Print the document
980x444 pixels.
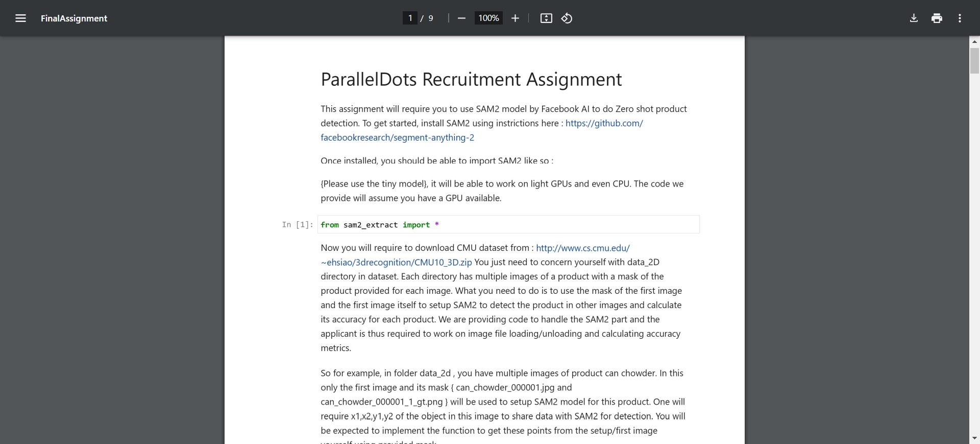point(937,18)
